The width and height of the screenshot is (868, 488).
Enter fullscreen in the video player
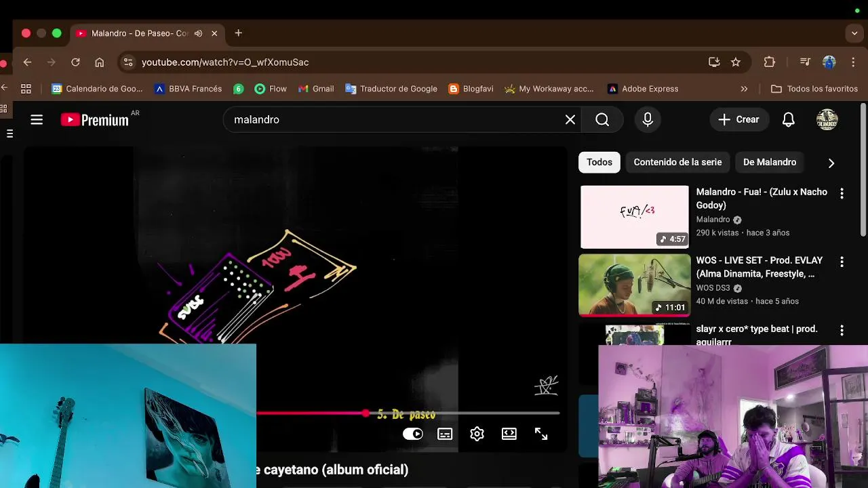541,434
